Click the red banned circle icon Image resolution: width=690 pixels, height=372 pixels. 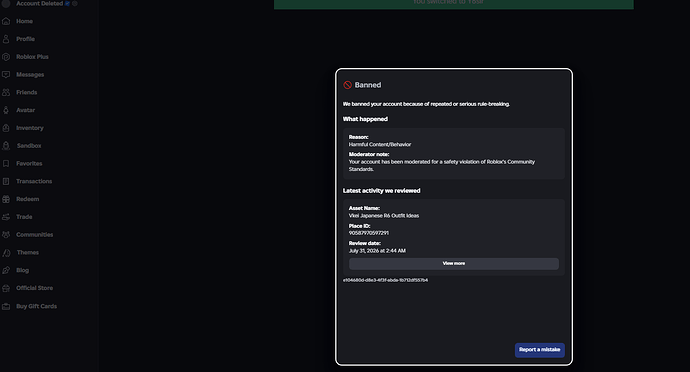pos(348,85)
